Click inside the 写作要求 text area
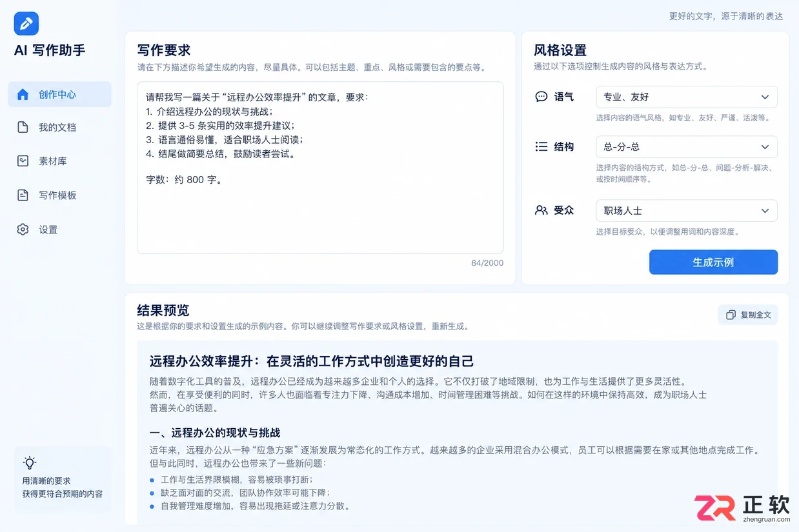Image resolution: width=799 pixels, height=532 pixels. 320,168
